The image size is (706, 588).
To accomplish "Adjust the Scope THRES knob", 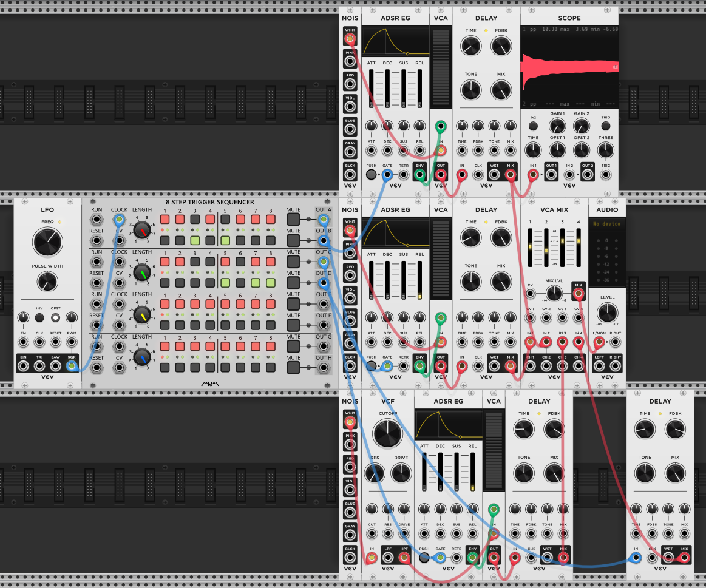I will 606,150.
